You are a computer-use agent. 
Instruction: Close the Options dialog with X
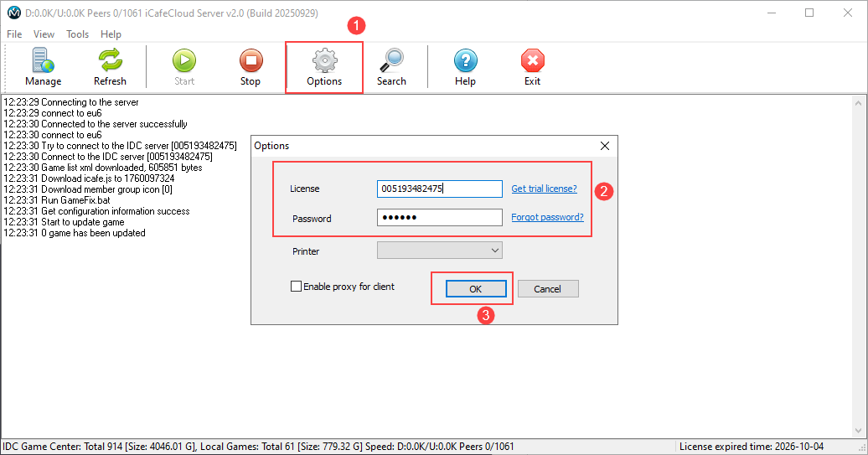605,146
